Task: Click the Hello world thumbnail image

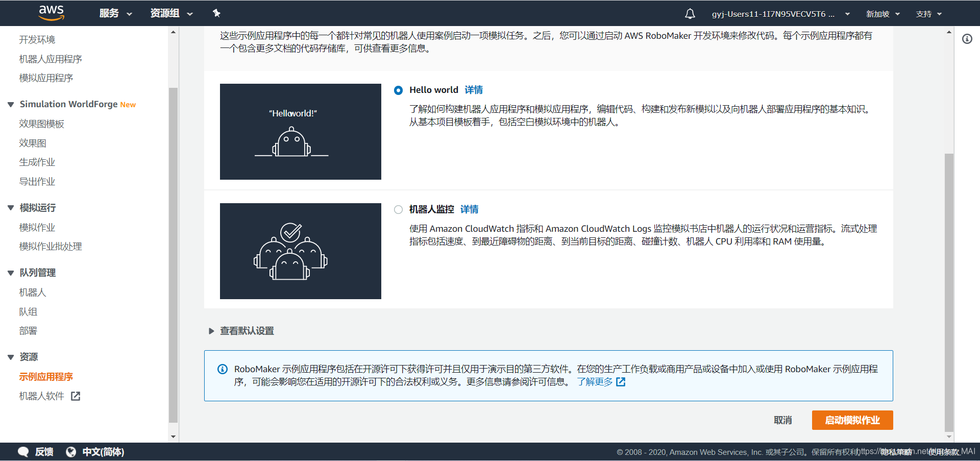Action: 301,132
